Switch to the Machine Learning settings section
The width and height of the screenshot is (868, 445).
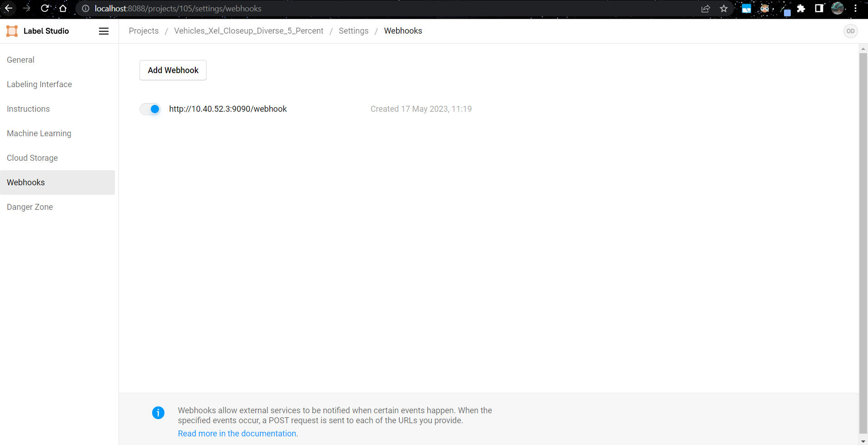[39, 133]
